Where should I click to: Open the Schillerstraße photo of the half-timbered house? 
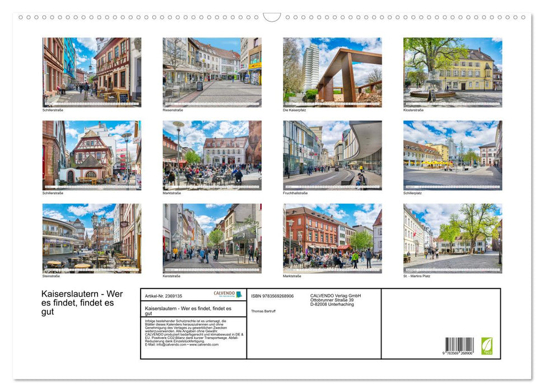(91, 155)
